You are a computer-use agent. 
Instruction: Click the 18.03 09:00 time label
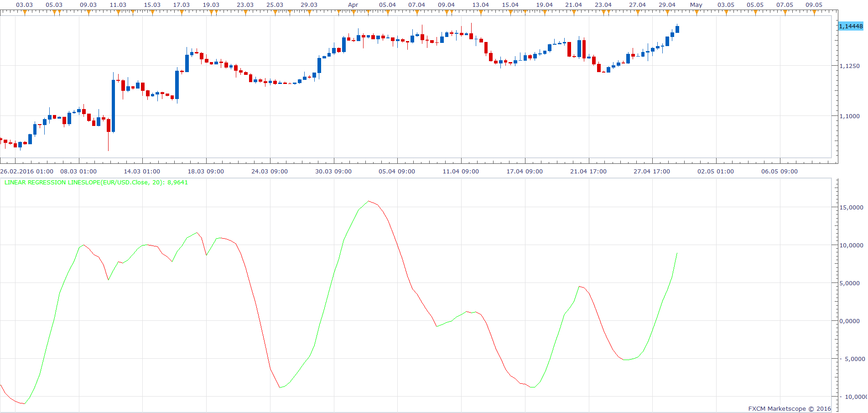pyautogui.click(x=206, y=171)
